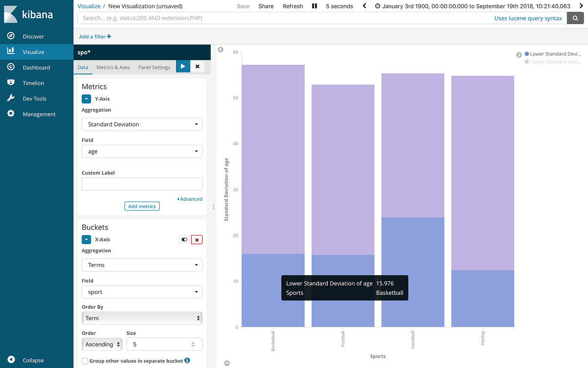Open the Standard Deviation aggregation dropdown
This screenshot has height=368, width=588.
click(x=142, y=124)
